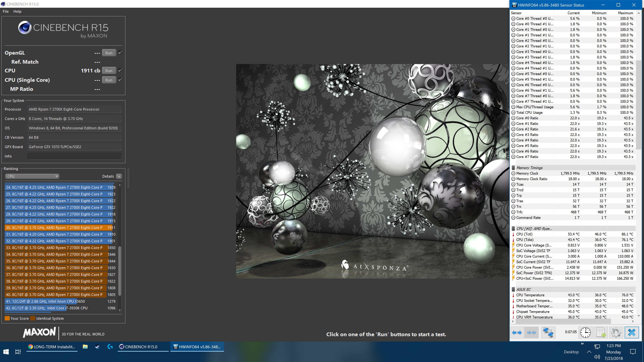Open the Ranking CPU dropdown

32,176
